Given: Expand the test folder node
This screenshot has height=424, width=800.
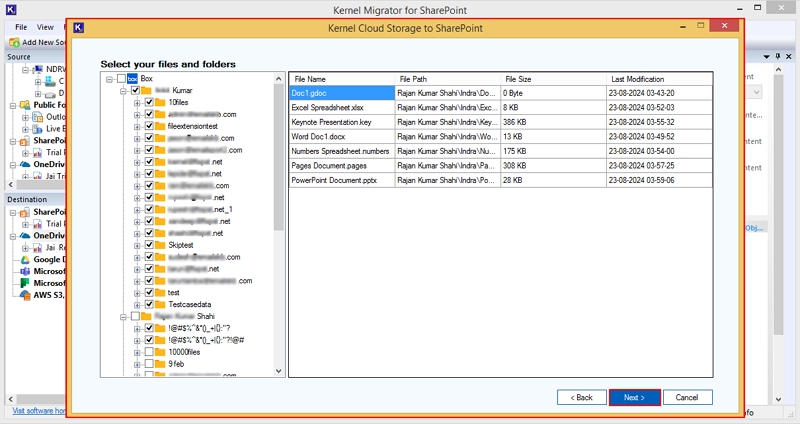Looking at the screenshot, I should [137, 293].
